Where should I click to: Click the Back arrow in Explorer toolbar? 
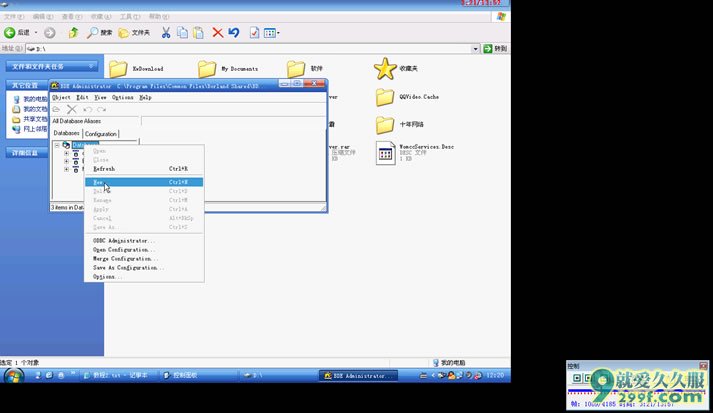pos(10,32)
